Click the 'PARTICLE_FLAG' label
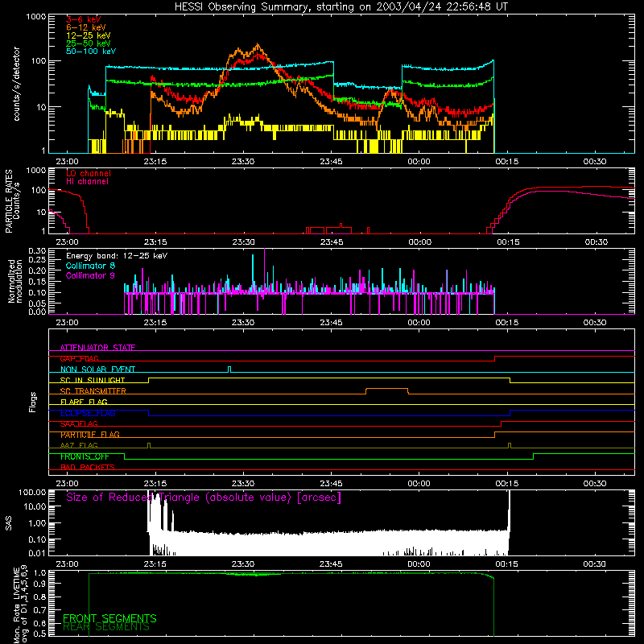Screen dimensions: 644x644 pyautogui.click(x=90, y=435)
